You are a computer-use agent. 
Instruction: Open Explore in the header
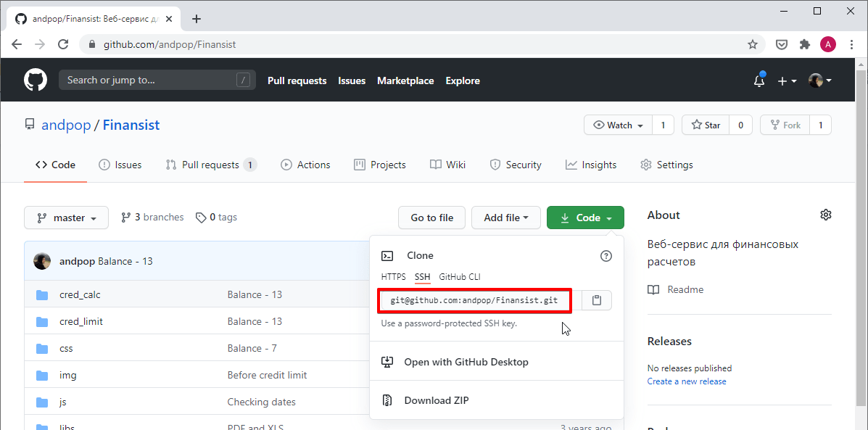463,80
